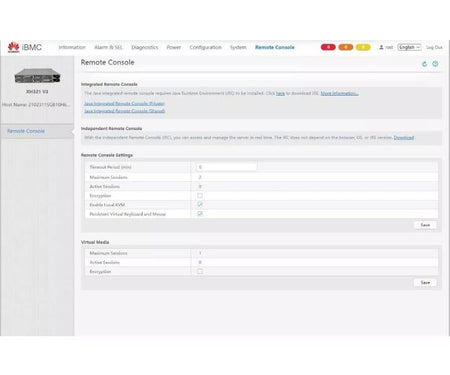Click Java Integrated Remote Console (Private) link
Image resolution: width=450 pixels, height=375 pixels.
(124, 104)
